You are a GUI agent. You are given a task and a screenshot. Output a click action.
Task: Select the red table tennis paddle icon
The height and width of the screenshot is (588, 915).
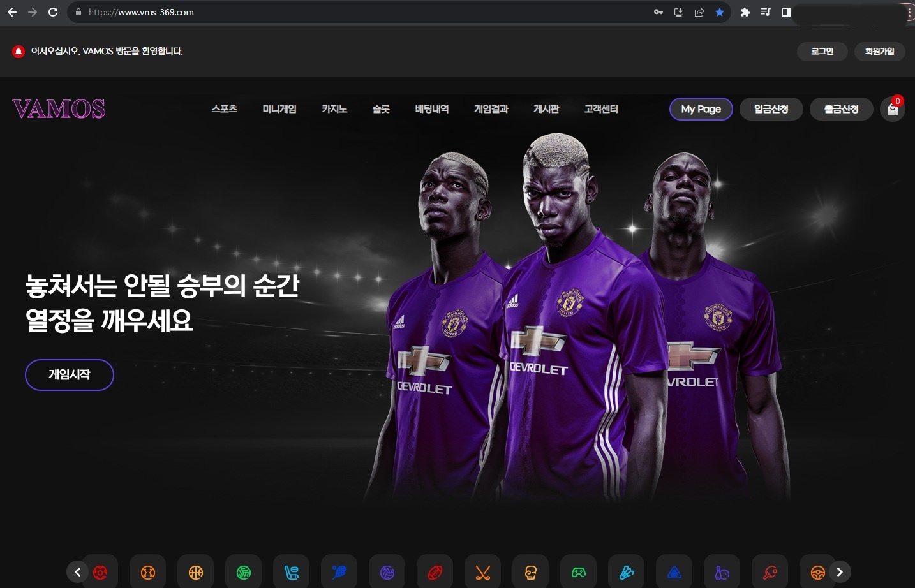[770, 572]
